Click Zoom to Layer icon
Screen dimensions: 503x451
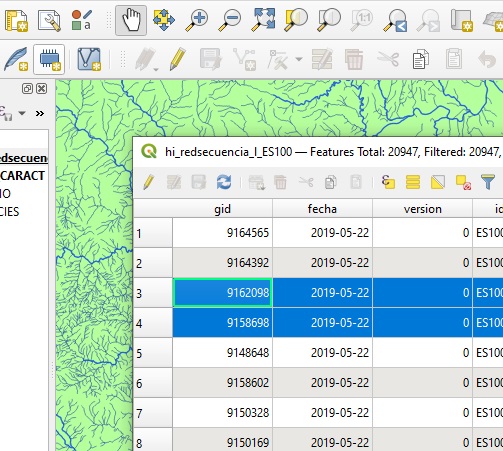pos(329,21)
